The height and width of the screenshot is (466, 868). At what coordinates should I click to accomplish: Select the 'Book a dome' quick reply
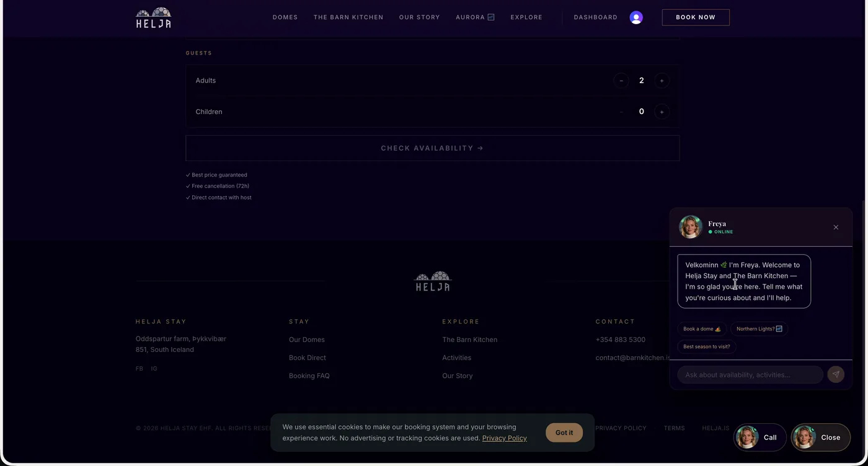(702, 329)
